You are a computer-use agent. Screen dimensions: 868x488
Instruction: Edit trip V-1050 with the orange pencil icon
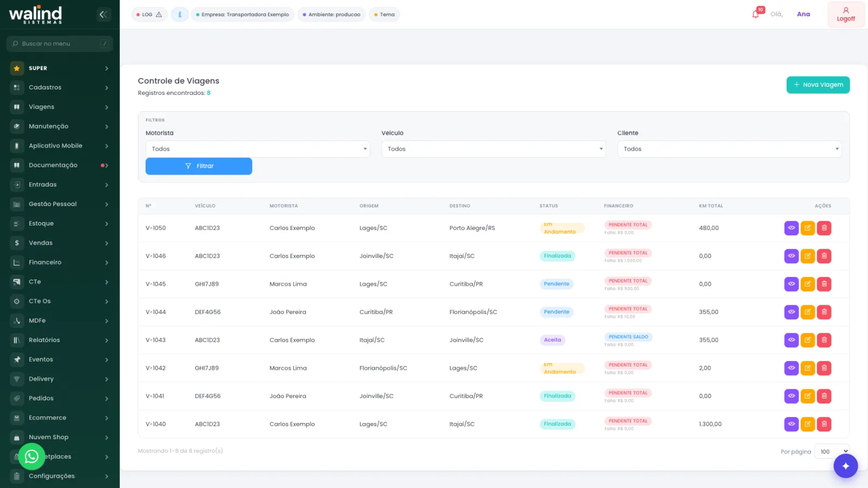808,228
